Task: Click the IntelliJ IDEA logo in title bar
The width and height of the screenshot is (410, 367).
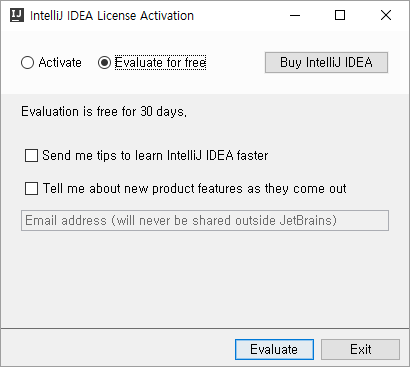Action: pos(17,15)
